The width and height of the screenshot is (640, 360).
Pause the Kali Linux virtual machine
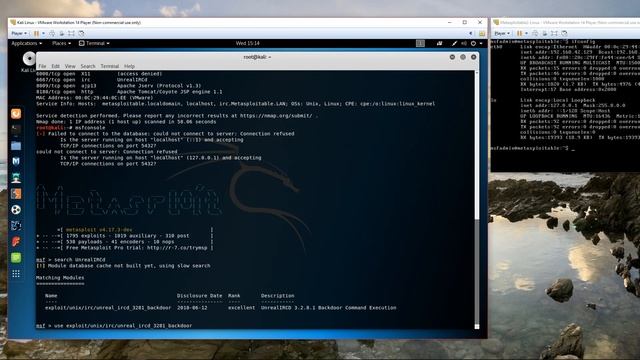(36, 33)
